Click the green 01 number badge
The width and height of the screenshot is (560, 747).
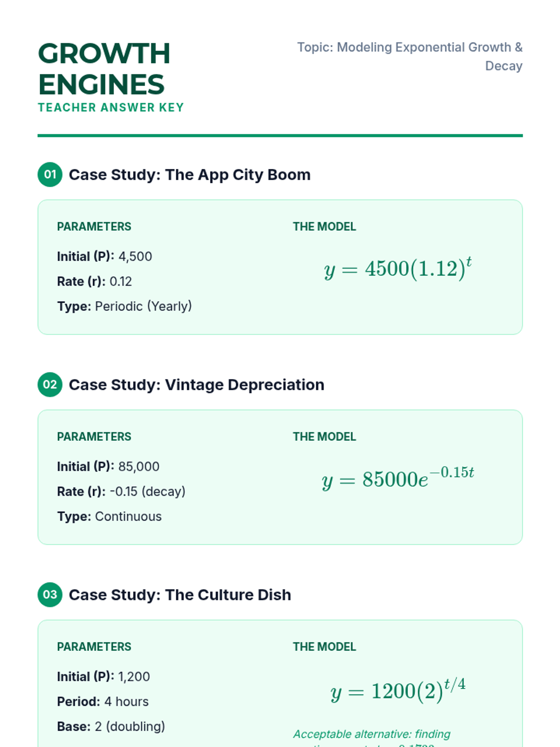pyautogui.click(x=50, y=175)
